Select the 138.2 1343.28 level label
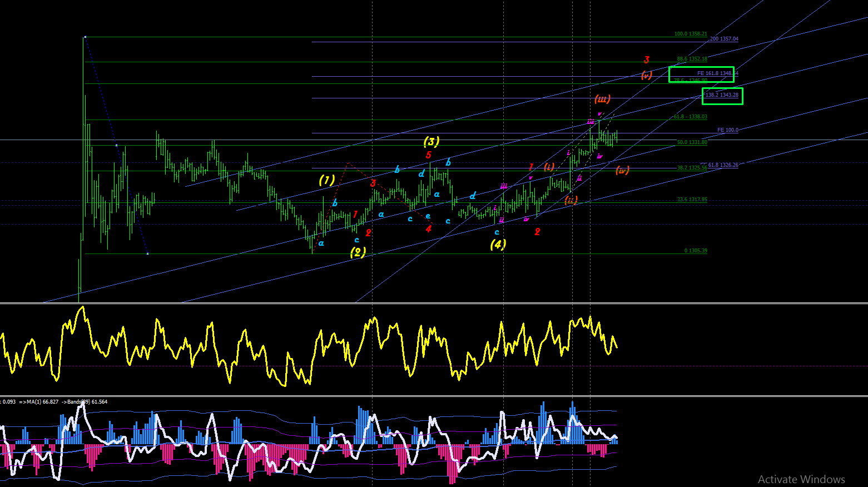 click(722, 95)
